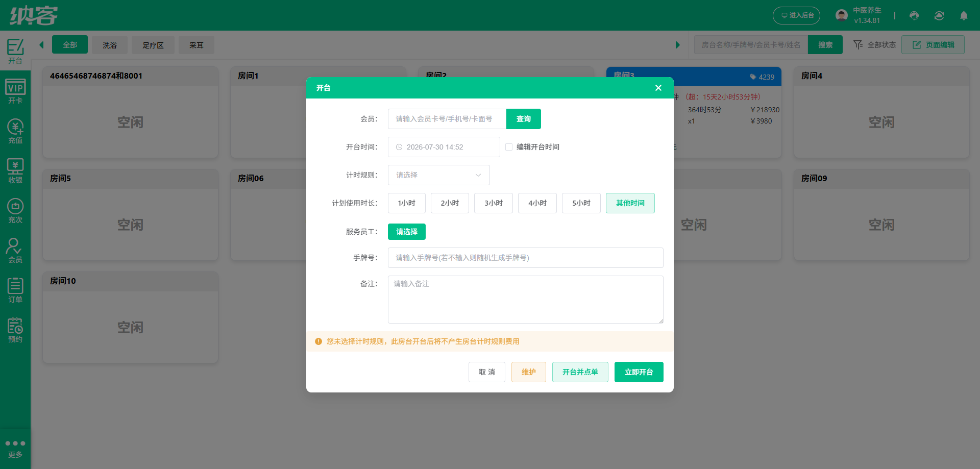Open the 预约 reservation sidebar icon
The width and height of the screenshot is (980, 469).
15,330
